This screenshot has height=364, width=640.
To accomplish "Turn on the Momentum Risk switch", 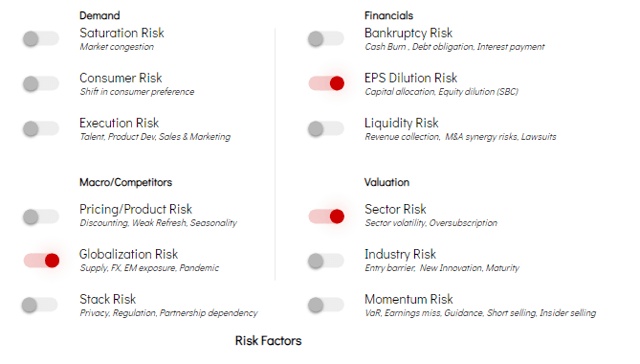I will pos(326,305).
